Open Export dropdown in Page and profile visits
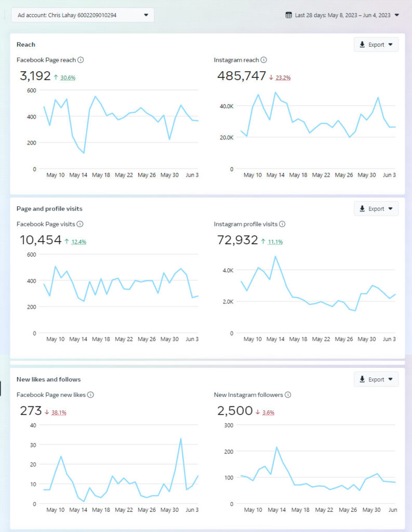Viewport: 412px width, 532px height. 376,209
